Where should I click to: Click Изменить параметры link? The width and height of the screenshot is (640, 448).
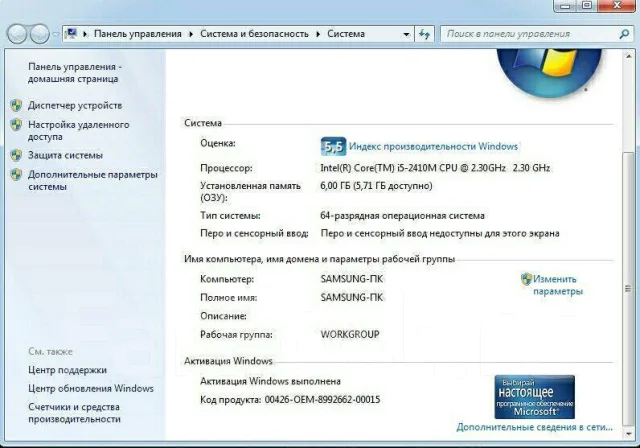click(558, 285)
